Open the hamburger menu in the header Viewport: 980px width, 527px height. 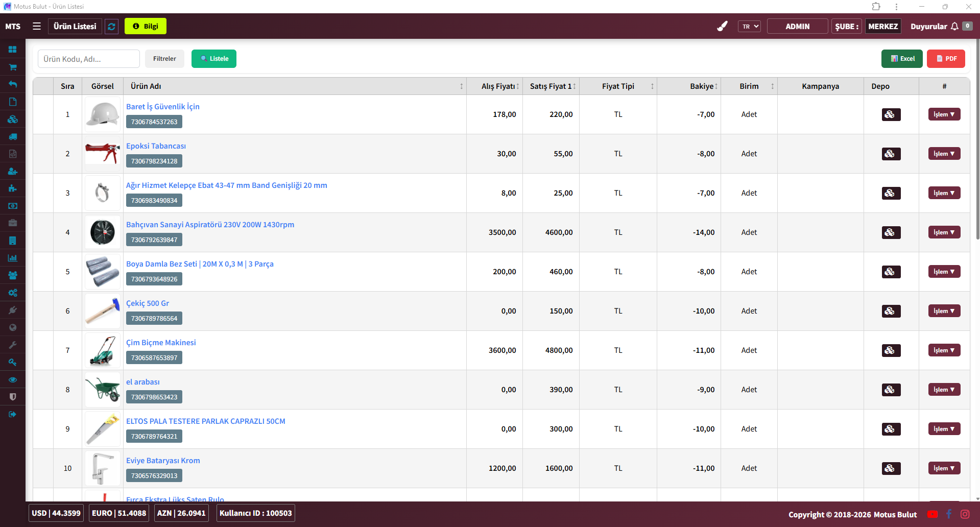point(37,26)
